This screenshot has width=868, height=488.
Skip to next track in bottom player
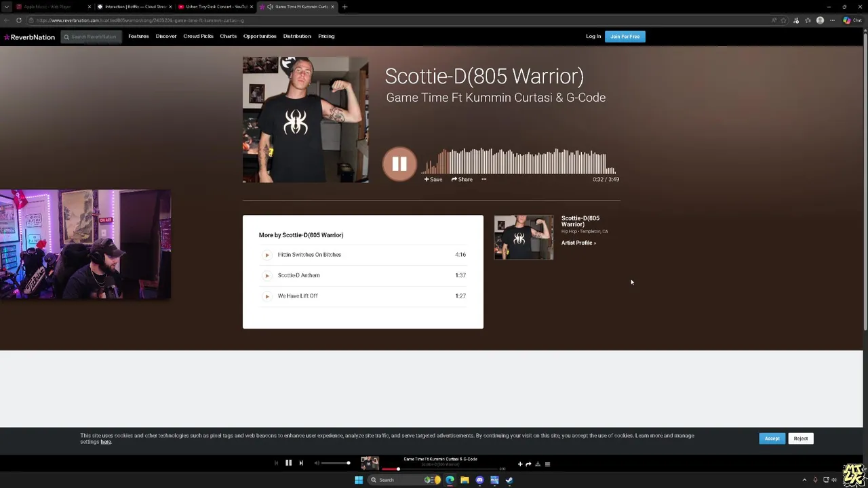pyautogui.click(x=301, y=463)
